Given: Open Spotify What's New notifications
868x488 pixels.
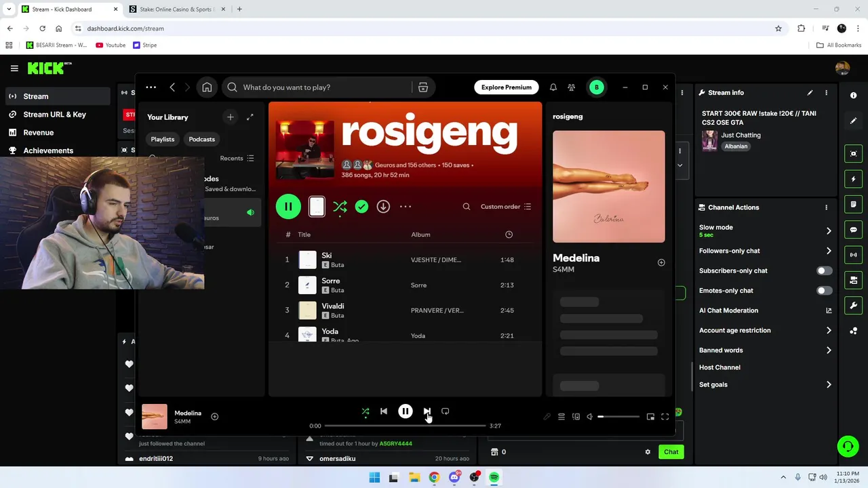Looking at the screenshot, I should [x=553, y=87].
